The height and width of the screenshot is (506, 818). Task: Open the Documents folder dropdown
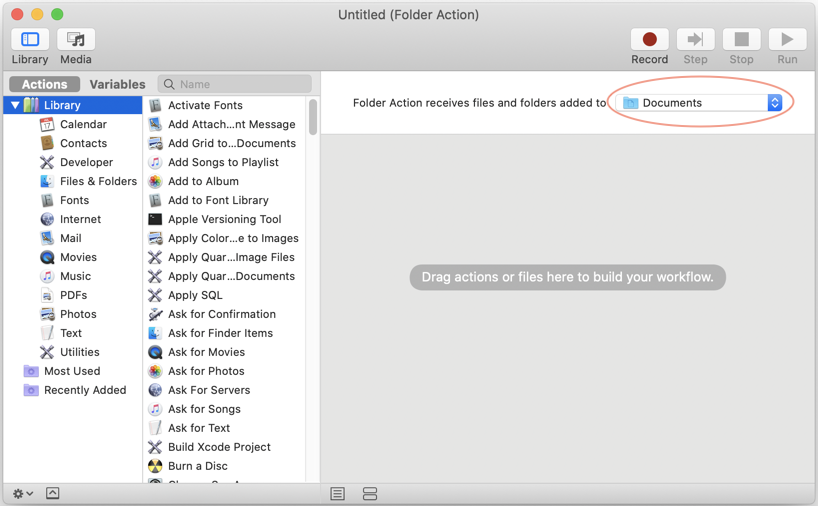(699, 103)
